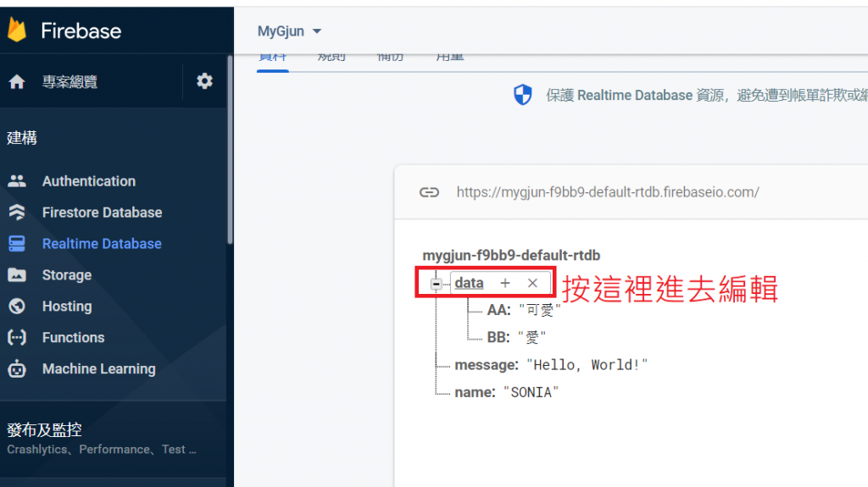Open the Firebase home title link

pos(81,31)
